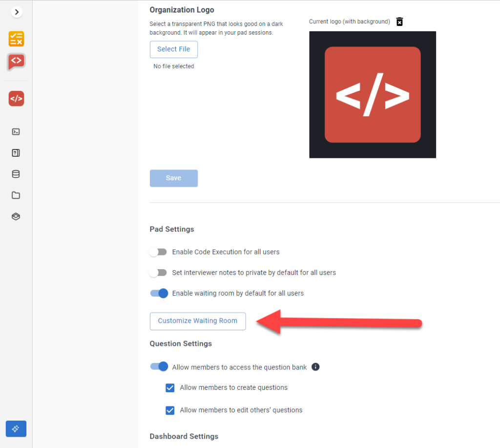This screenshot has height=448, width=500.
Task: Open the Customize Waiting Room dialog
Action: click(197, 321)
